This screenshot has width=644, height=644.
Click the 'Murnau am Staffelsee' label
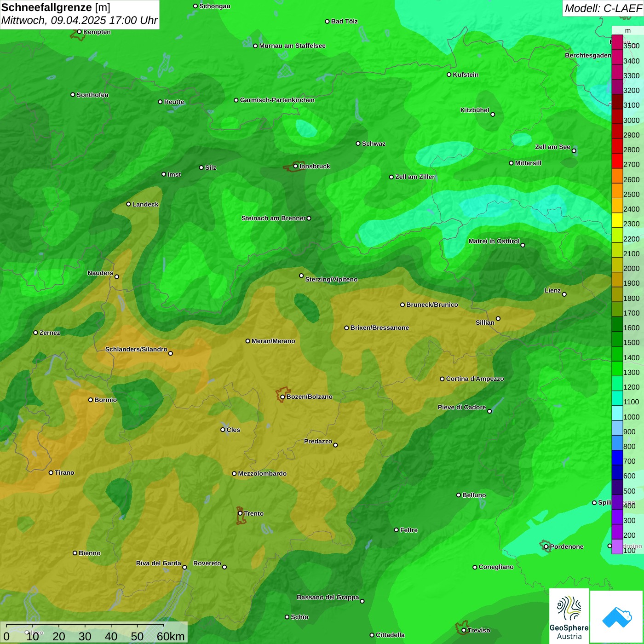click(292, 46)
